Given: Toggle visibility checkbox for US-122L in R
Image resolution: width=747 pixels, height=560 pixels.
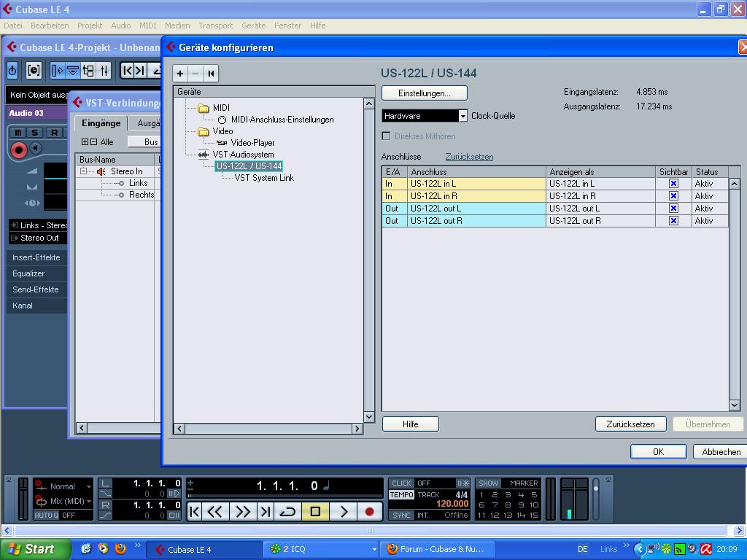Looking at the screenshot, I should (x=673, y=195).
